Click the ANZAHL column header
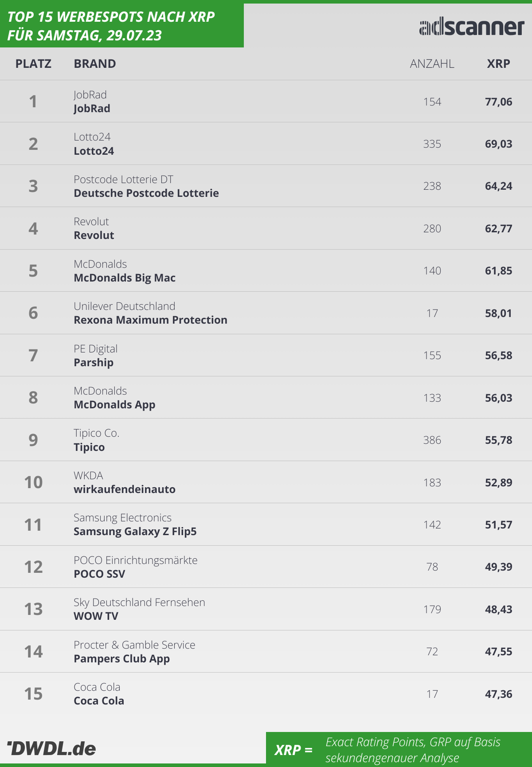Screen dimensions: 532x767 tap(432, 64)
